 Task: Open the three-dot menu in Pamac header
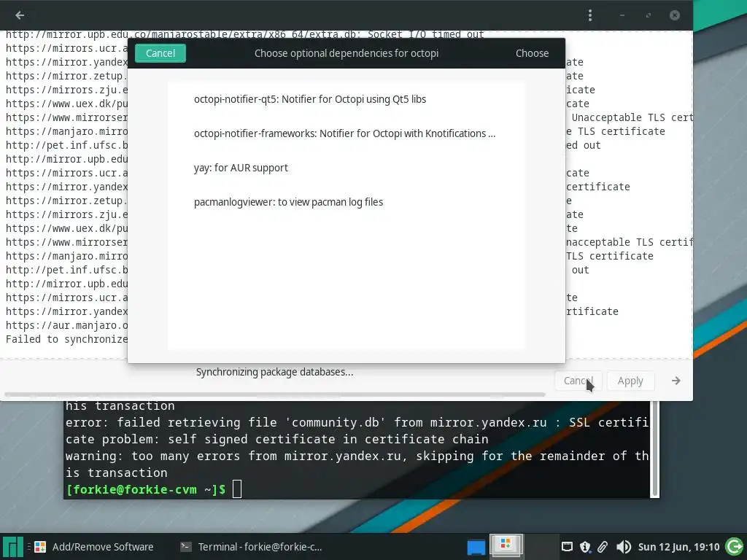589,15
